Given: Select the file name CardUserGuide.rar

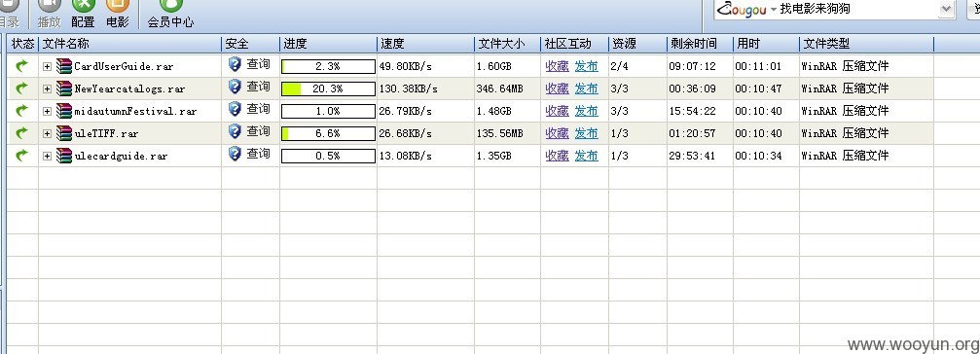Looking at the screenshot, I should pos(124,66).
